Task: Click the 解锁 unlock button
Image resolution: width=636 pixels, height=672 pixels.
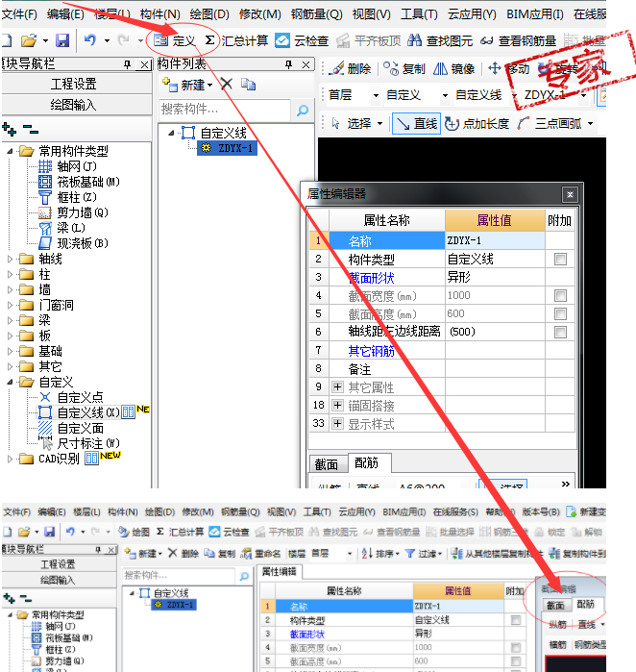Action: [x=587, y=532]
